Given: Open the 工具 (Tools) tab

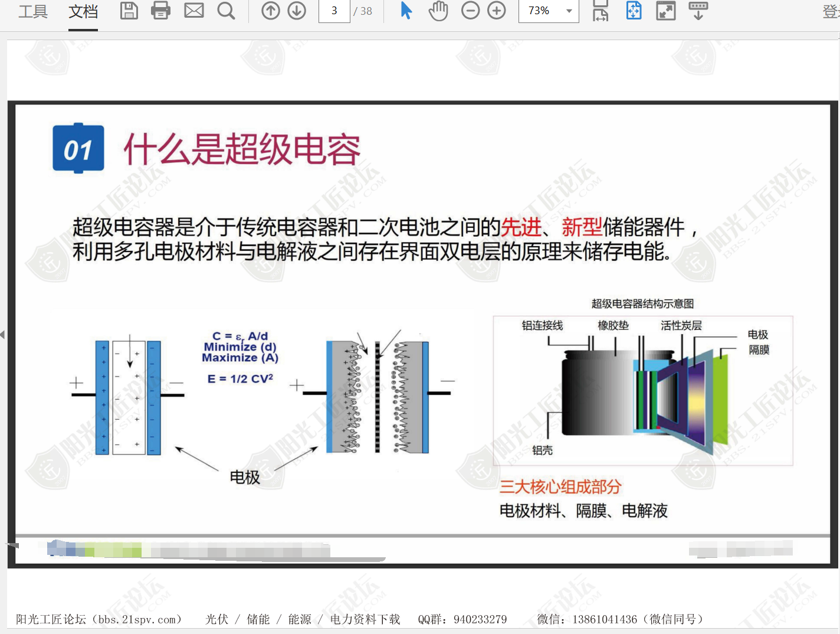Looking at the screenshot, I should 33,11.
